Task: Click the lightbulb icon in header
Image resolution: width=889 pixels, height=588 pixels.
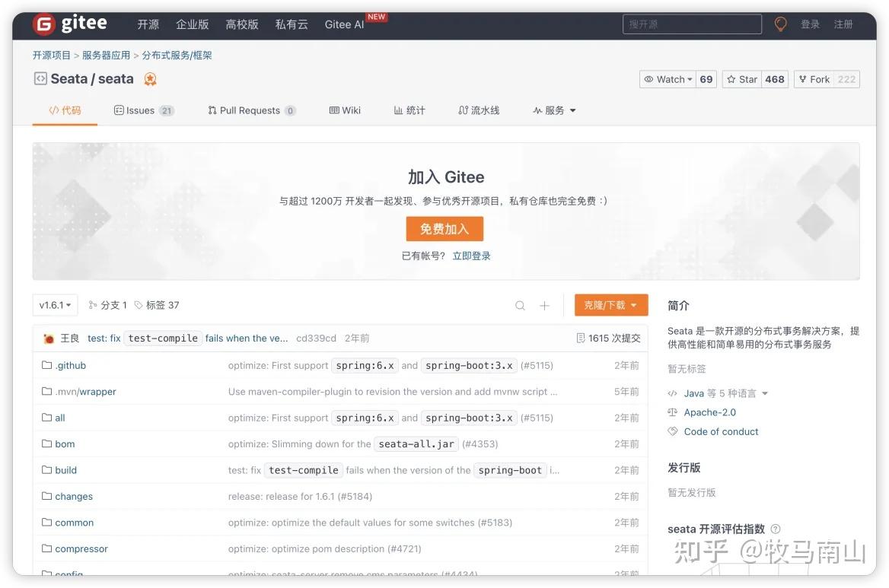Action: (781, 24)
